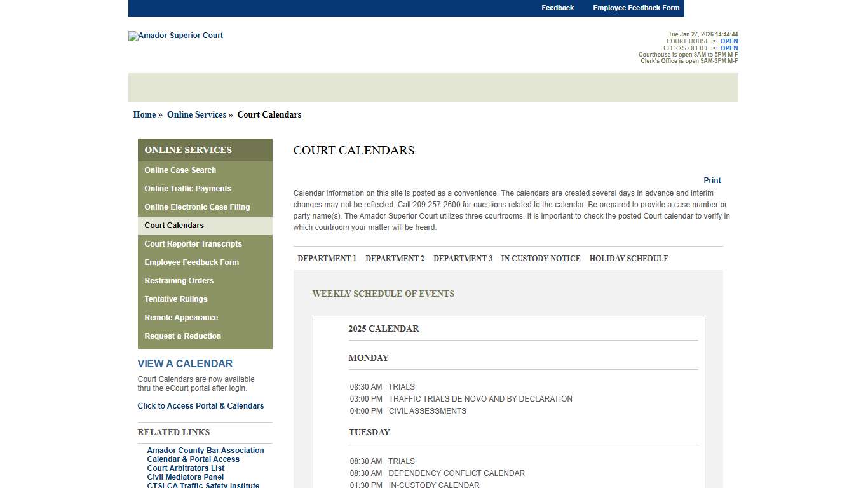Open the Amador County Bar Association link
This screenshot has width=868, height=488.
coord(205,450)
